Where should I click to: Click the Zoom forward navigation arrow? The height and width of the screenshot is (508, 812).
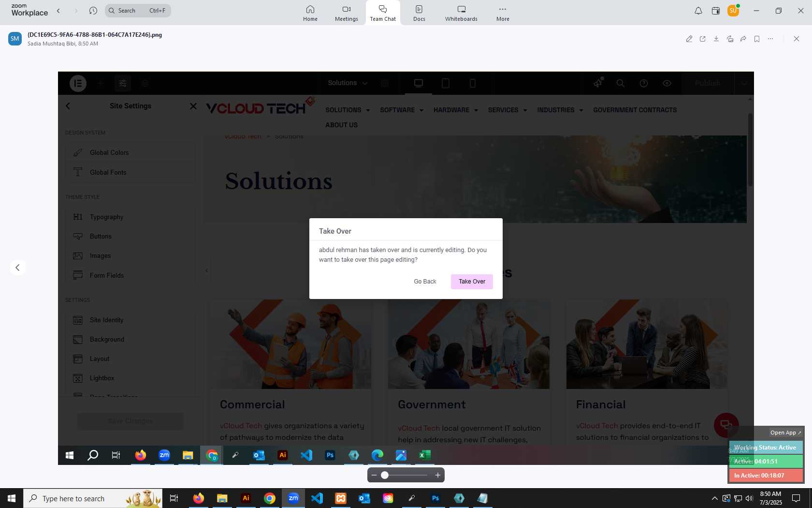(76, 11)
